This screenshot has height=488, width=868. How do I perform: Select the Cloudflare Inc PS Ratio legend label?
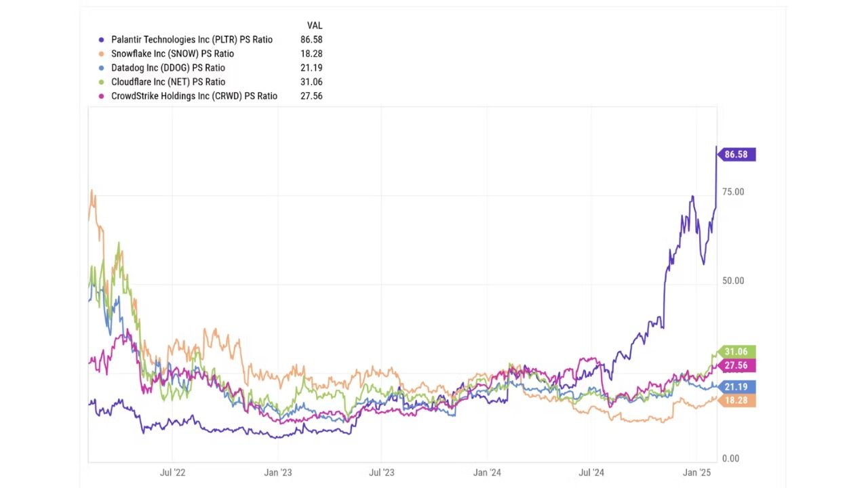168,83
